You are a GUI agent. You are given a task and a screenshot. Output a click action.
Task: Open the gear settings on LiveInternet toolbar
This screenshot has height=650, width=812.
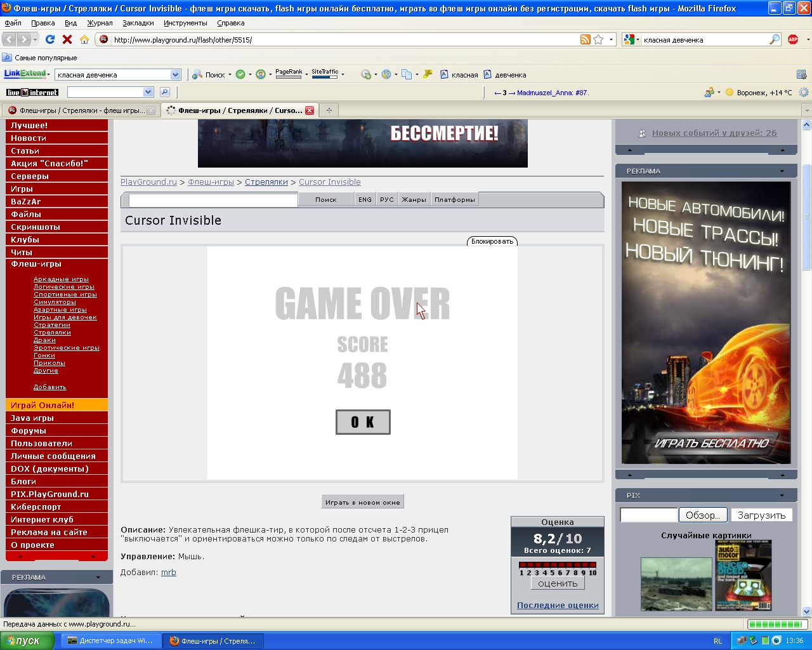804,92
